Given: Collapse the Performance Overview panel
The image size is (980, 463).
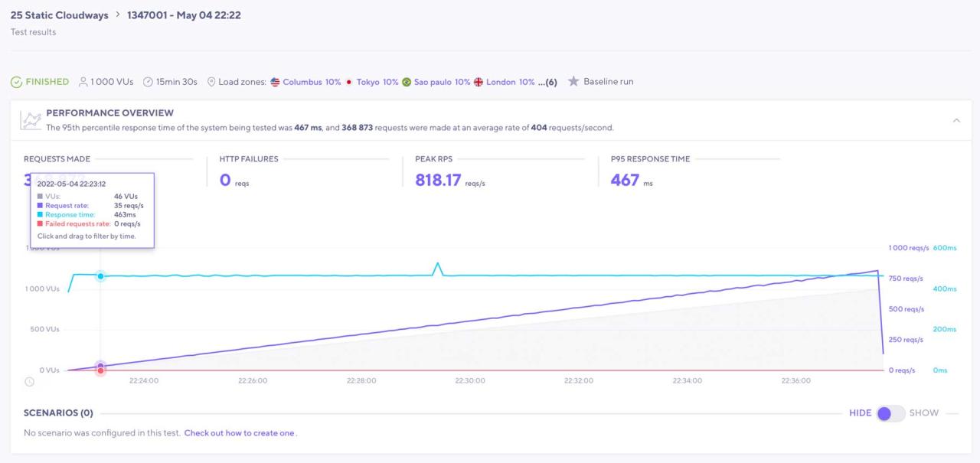Looking at the screenshot, I should 956,120.
